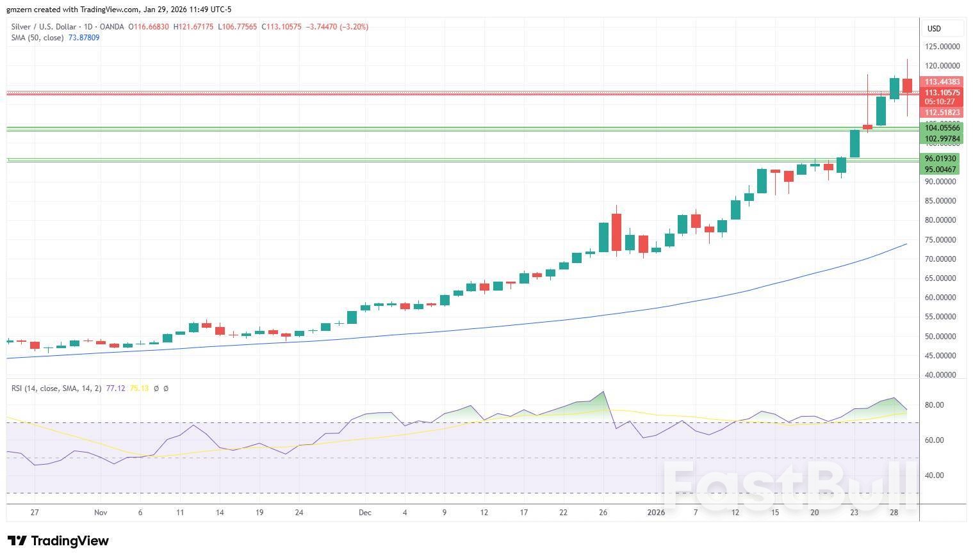Click the RSI value 77.12 in legend
The width and height of the screenshot is (973, 560).
click(115, 388)
